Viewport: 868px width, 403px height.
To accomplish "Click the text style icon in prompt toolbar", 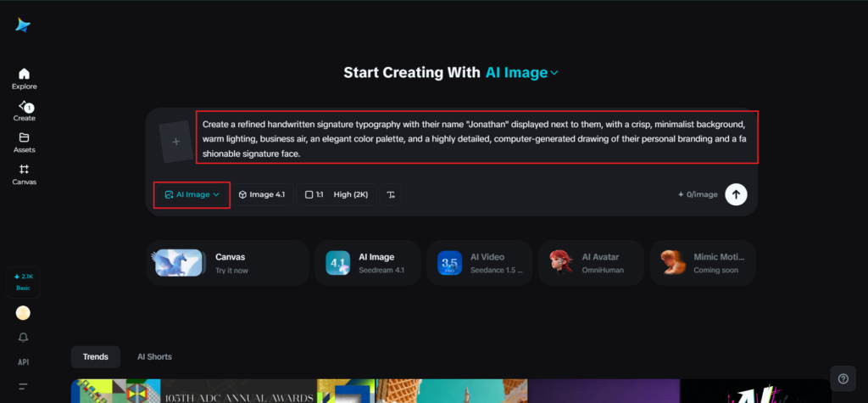I will click(x=391, y=194).
